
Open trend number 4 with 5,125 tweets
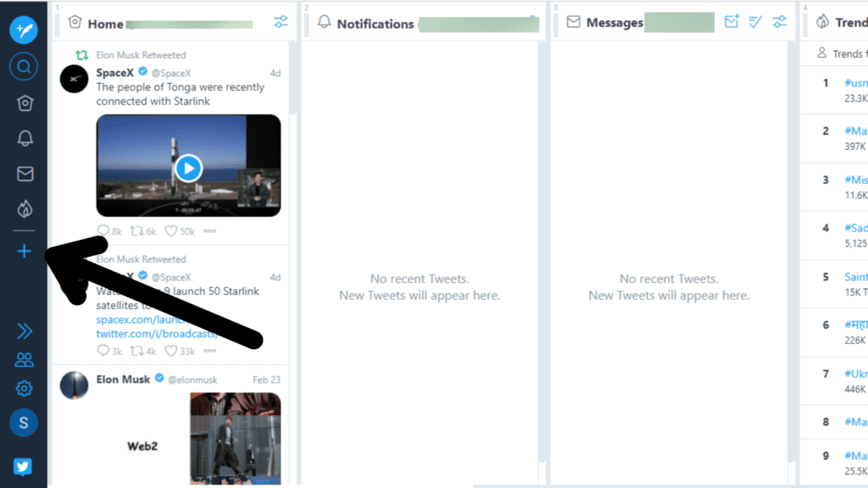click(856, 228)
